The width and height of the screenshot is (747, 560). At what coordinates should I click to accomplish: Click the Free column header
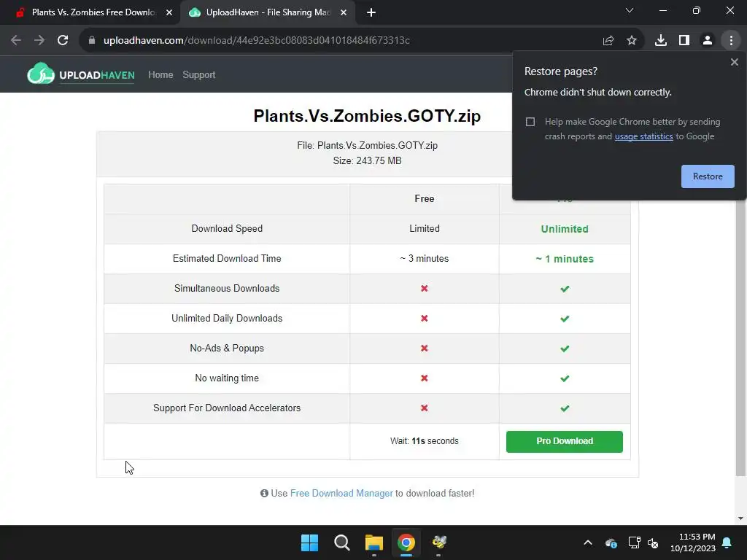424,198
